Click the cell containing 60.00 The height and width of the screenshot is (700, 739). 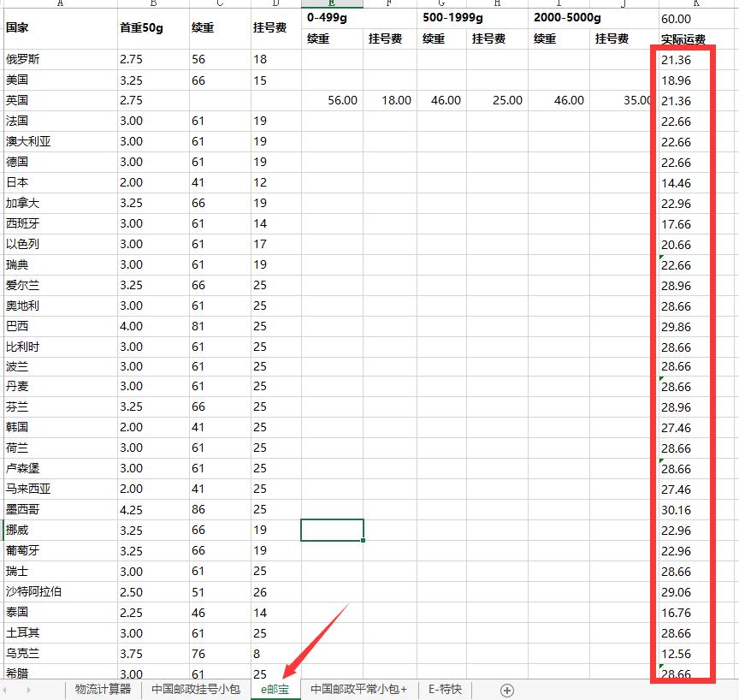coord(683,19)
